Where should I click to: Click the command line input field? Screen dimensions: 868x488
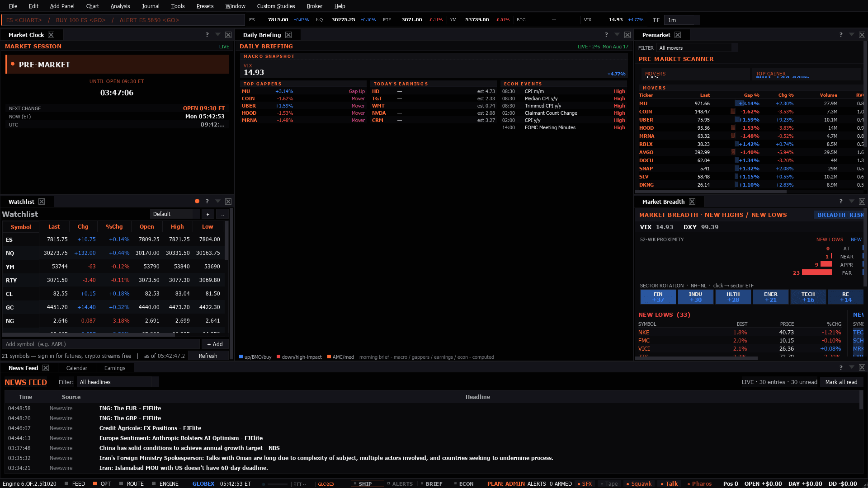[123, 20]
